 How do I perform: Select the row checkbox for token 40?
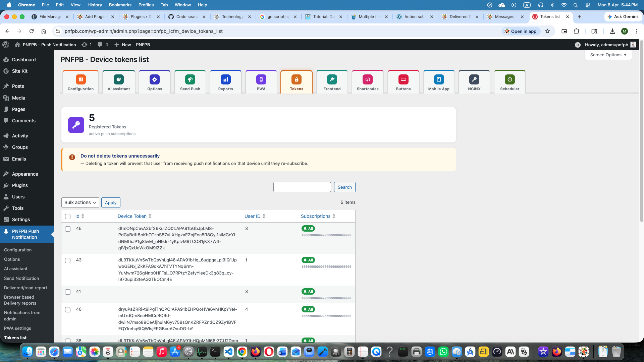pyautogui.click(x=68, y=310)
